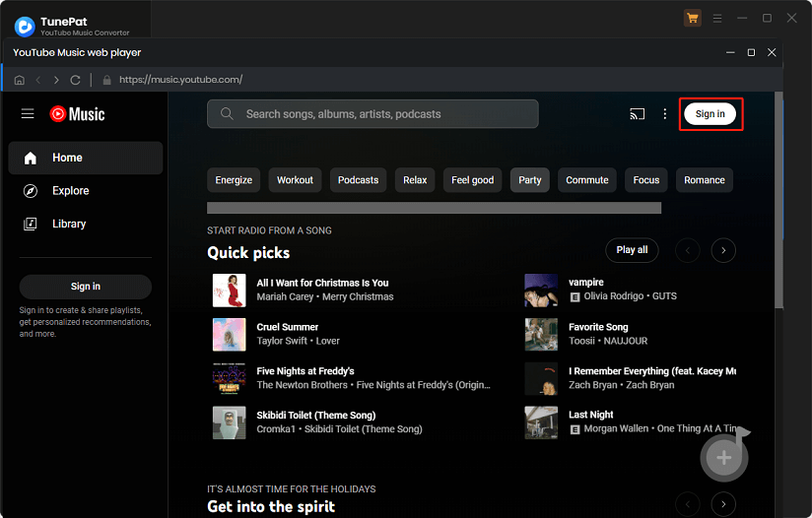
Task: Minimize the YouTube Music web player window
Action: (x=730, y=52)
